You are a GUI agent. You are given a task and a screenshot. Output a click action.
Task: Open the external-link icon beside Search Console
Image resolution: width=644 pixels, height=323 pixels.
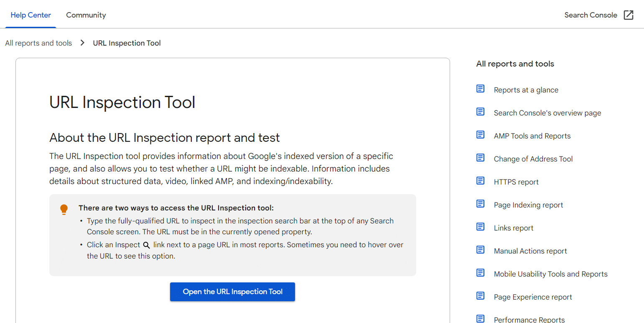tap(629, 15)
